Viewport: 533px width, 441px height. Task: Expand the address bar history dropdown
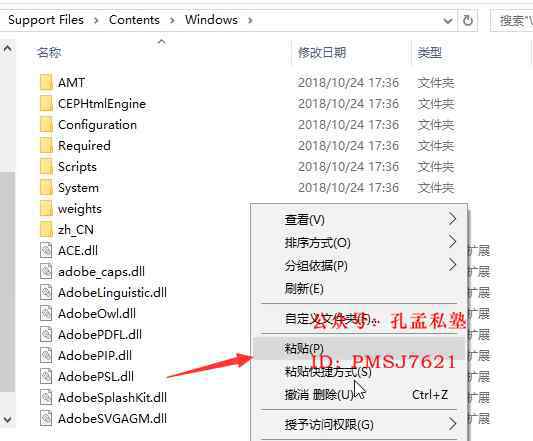pos(448,21)
